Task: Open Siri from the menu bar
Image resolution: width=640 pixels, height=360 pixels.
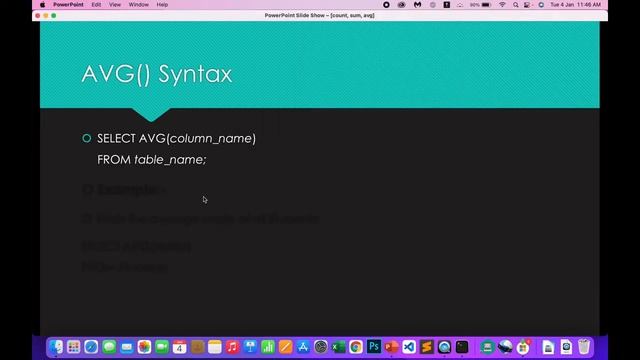Action: pyautogui.click(x=541, y=5)
